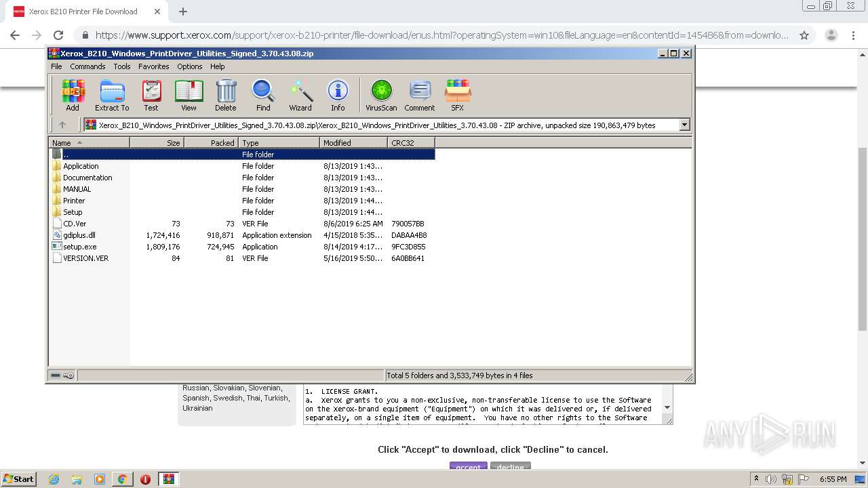Sort by the Size column header
The image size is (868, 488).
click(157, 143)
